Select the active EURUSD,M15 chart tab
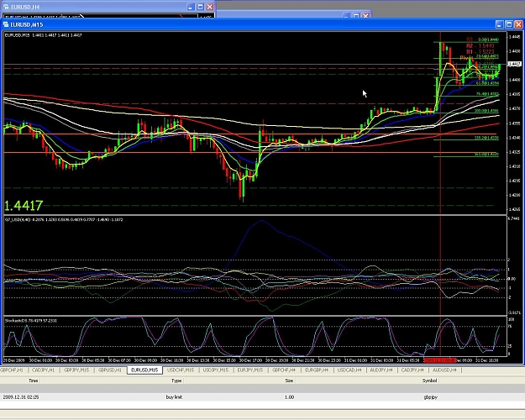Image resolution: width=525 pixels, height=420 pixels. pos(144,370)
